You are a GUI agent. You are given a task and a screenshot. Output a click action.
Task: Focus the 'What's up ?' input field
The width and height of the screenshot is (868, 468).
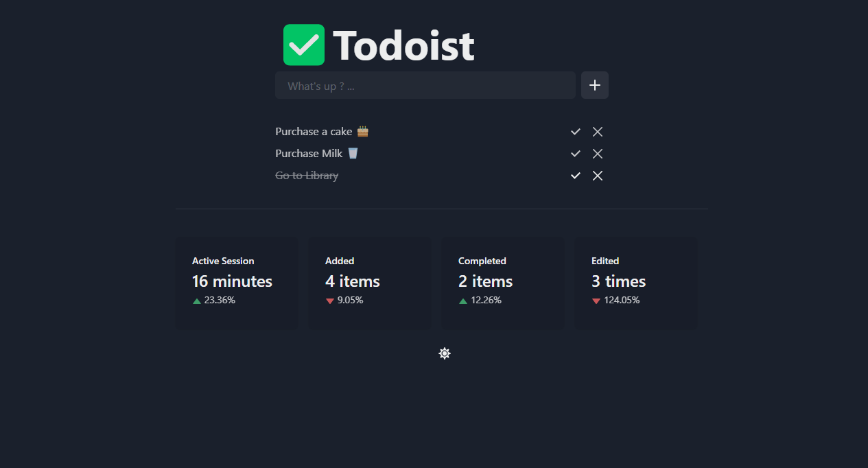click(425, 85)
